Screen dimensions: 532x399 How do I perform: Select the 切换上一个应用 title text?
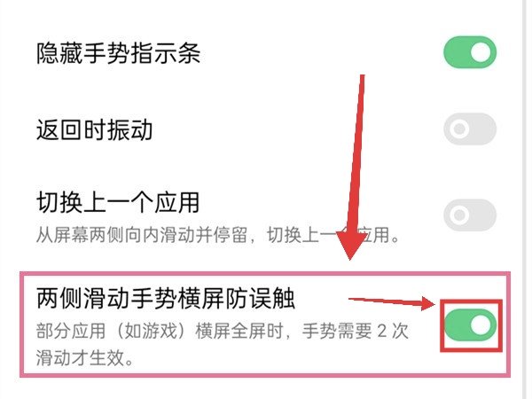coord(118,202)
